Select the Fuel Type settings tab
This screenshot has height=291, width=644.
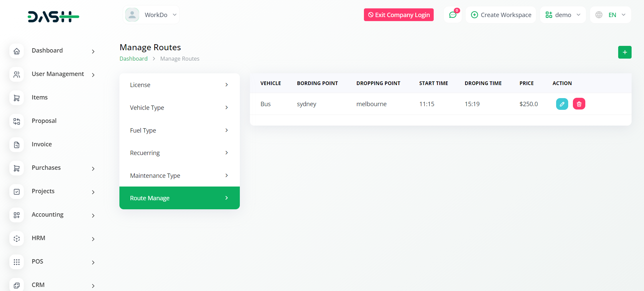click(179, 130)
